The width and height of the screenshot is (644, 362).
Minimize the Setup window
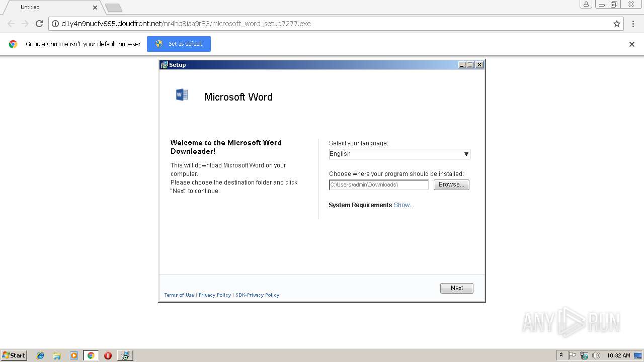point(462,65)
